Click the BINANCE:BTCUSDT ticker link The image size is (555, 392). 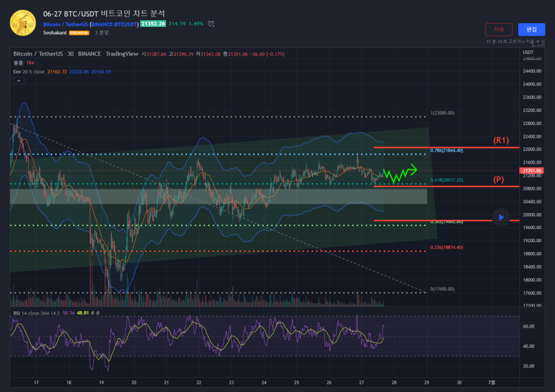pyautogui.click(x=115, y=24)
